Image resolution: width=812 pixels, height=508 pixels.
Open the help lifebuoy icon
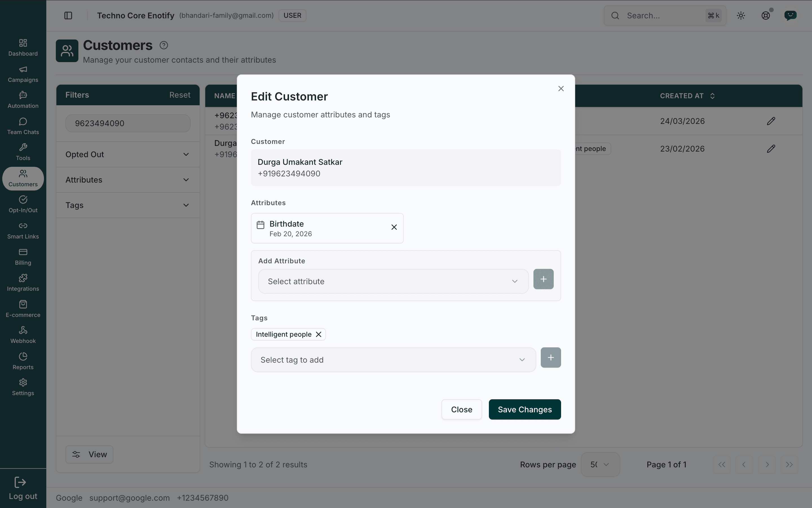(x=766, y=16)
